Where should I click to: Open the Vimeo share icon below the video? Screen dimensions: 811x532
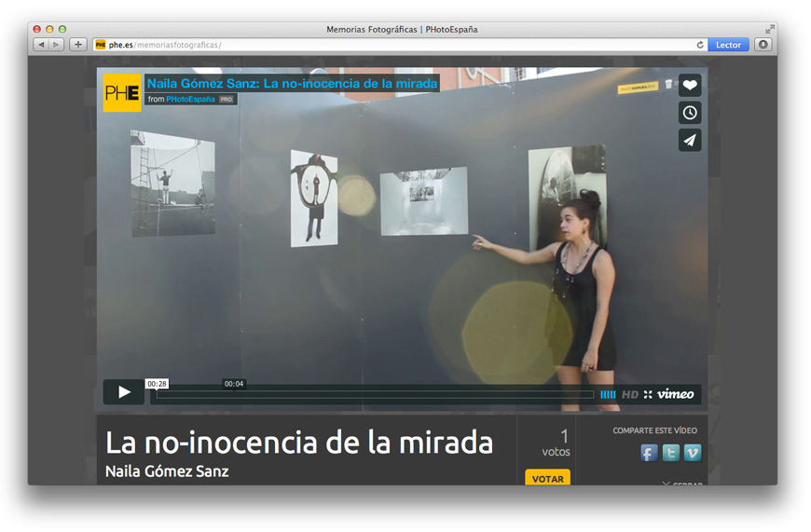[x=692, y=453]
